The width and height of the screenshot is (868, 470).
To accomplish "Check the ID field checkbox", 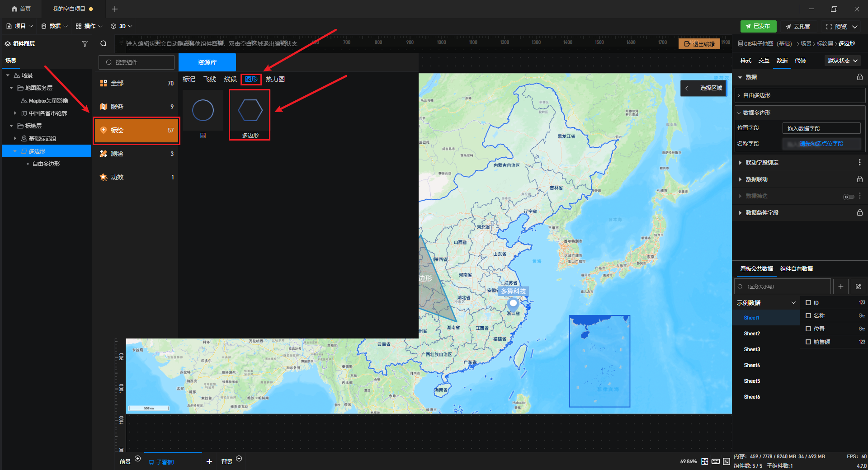I will (x=808, y=303).
